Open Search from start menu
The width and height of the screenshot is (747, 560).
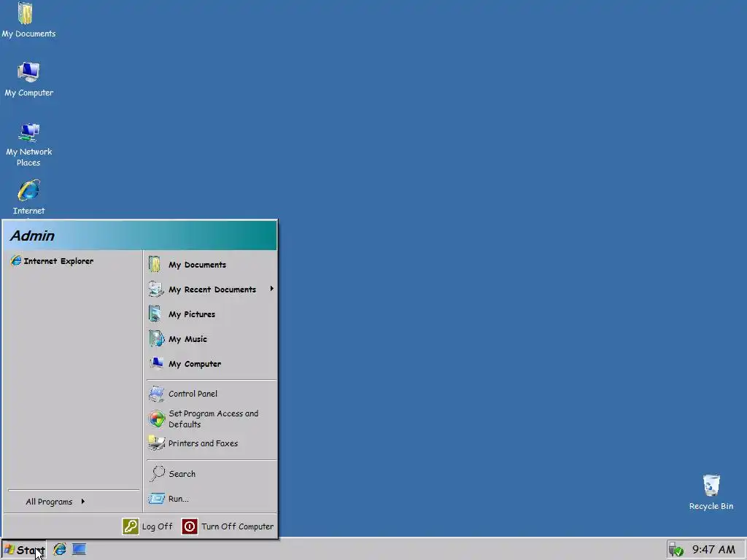click(x=211, y=473)
